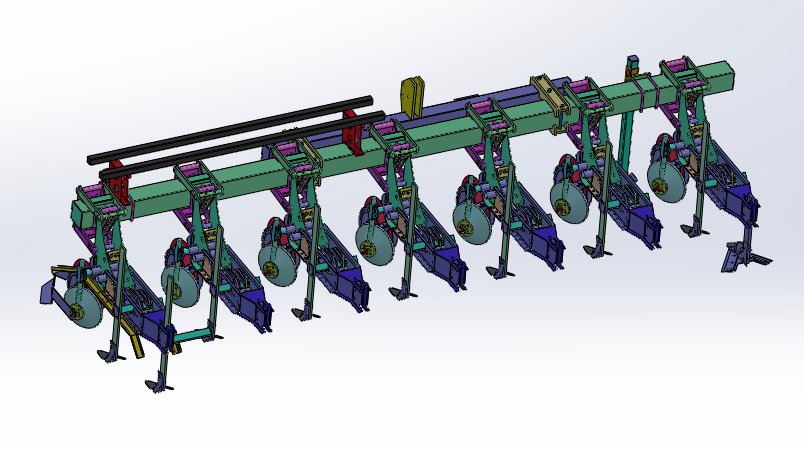
Task: Click the red bracket at rails' left end
Action: [x=118, y=185]
